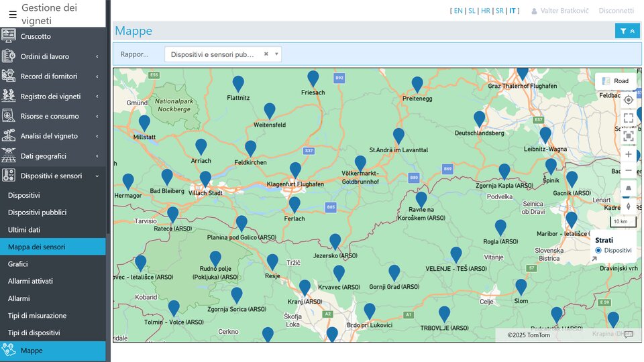644x362 pixels.
Task: Click the Klagenfurt Flughafen map pin
Action: click(295, 170)
